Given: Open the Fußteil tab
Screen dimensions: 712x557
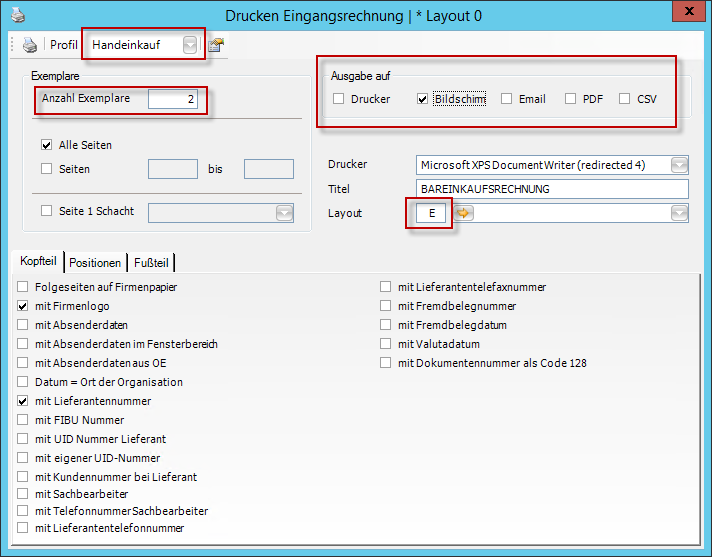Looking at the screenshot, I should 151,263.
